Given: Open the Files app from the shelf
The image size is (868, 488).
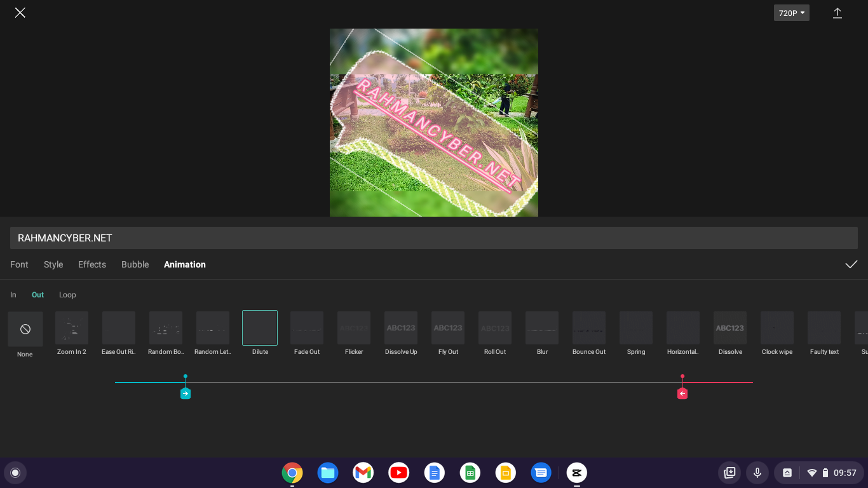Looking at the screenshot, I should point(328,473).
